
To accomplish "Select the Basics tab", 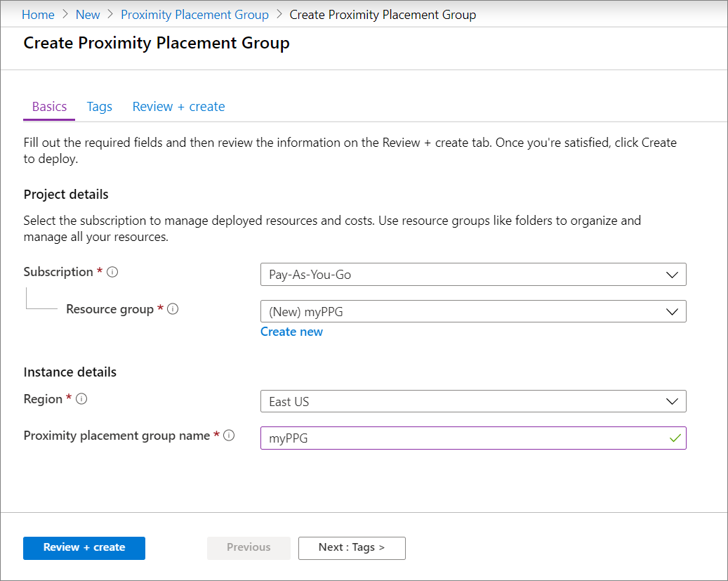I will (x=48, y=106).
